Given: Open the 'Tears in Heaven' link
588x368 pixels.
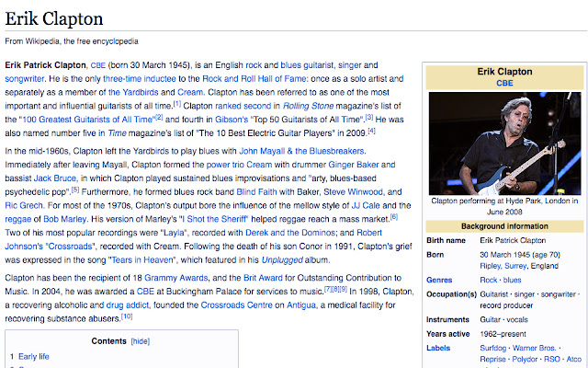Looking at the screenshot, I should coord(142,259).
